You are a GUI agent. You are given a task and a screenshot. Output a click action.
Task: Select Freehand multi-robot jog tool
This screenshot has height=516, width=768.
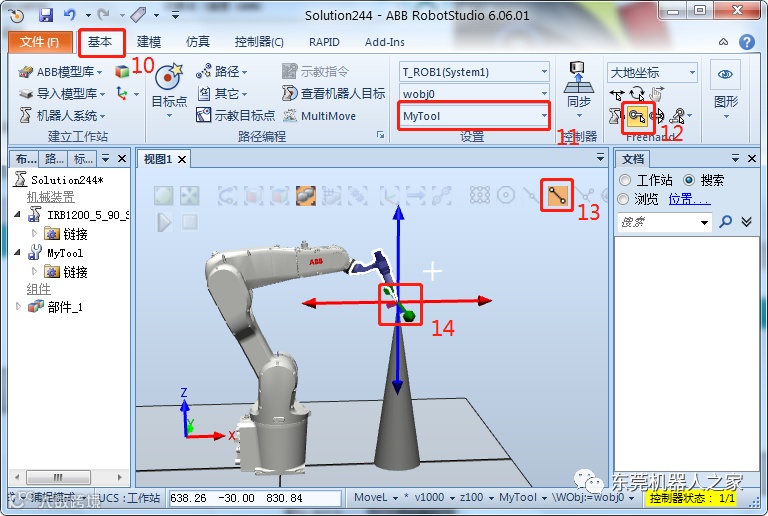[x=679, y=116]
